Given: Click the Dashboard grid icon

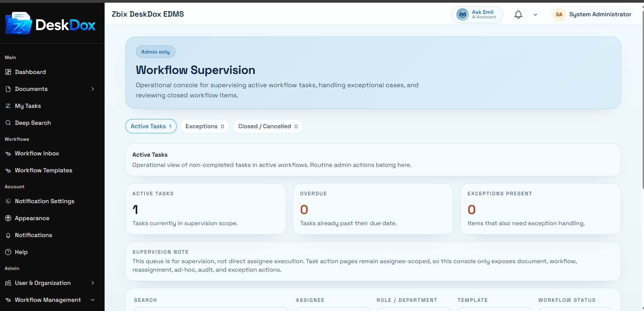Looking at the screenshot, I should click(x=8, y=72).
